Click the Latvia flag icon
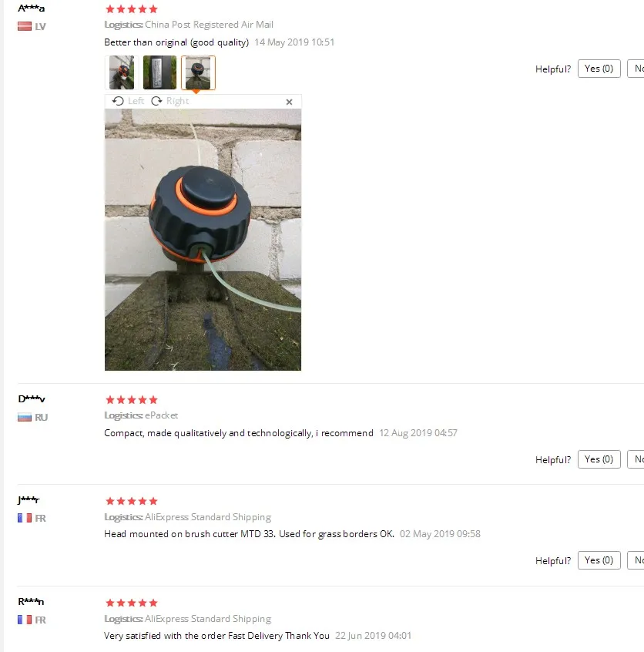This screenshot has width=644, height=652. (x=25, y=27)
